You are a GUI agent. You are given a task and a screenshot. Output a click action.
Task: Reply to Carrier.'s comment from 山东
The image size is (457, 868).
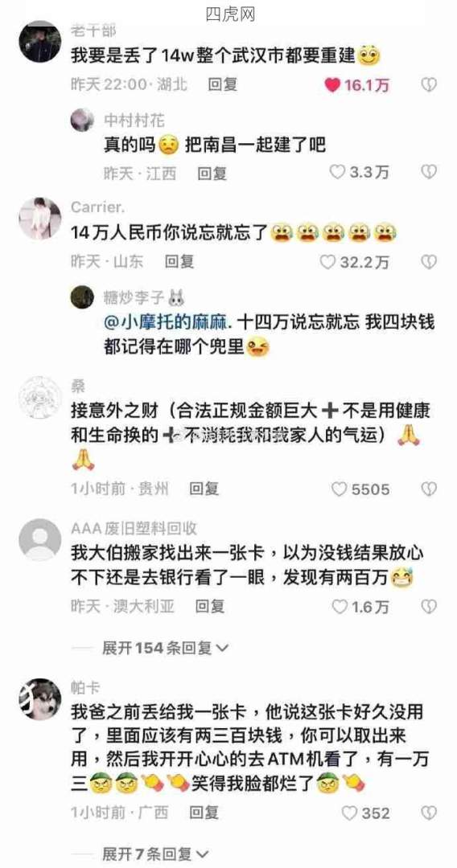tap(179, 261)
